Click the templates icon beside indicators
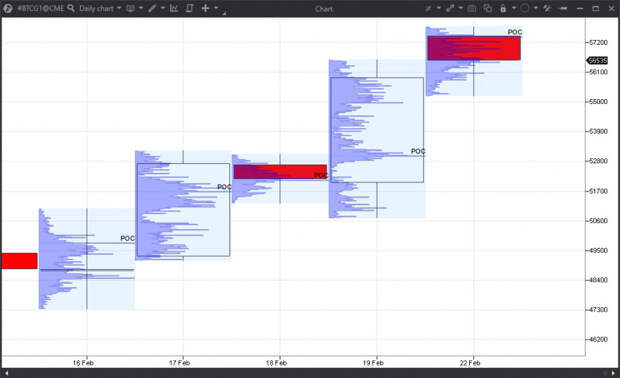Screen dimensions: 620x378 (189, 8)
